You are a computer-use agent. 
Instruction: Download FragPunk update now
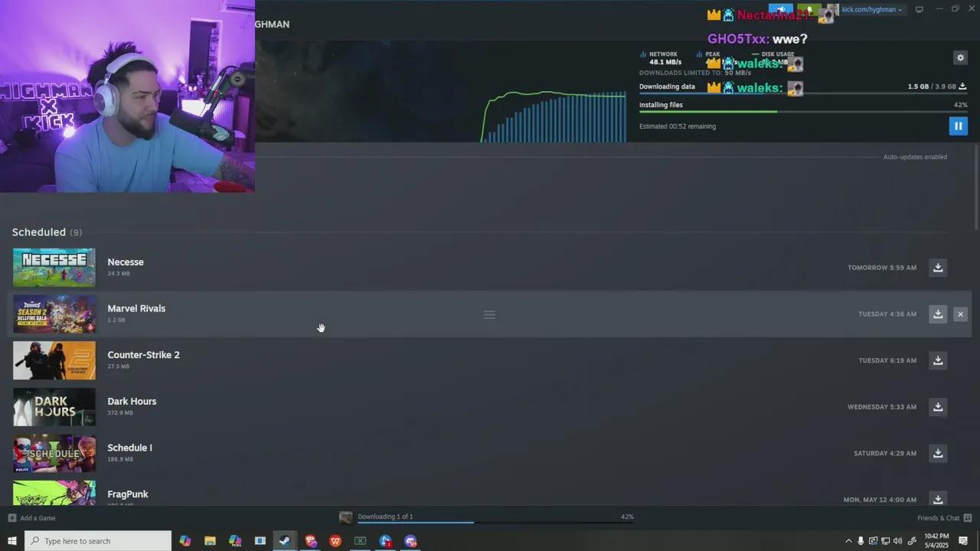pyautogui.click(x=938, y=498)
